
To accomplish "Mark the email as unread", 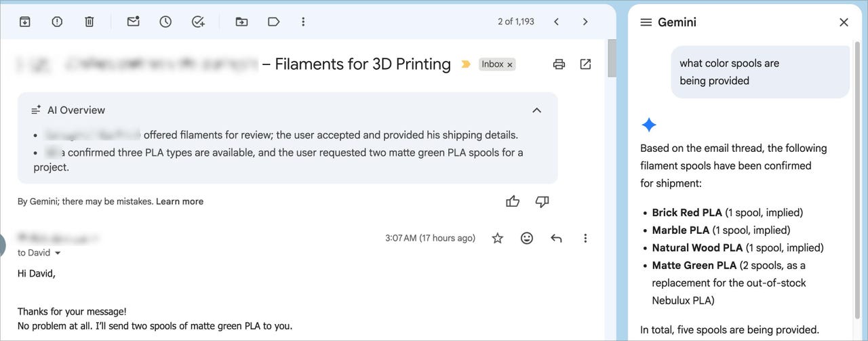I will tap(133, 22).
